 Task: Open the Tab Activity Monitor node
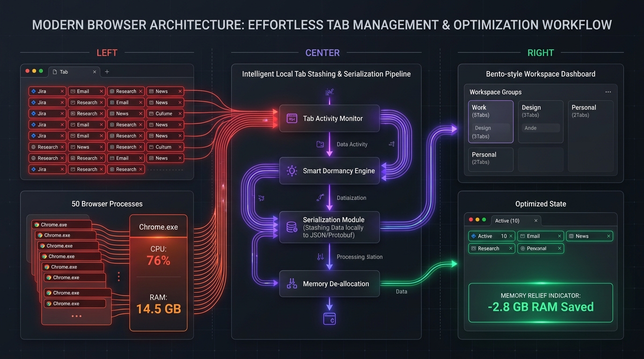pyautogui.click(x=329, y=118)
